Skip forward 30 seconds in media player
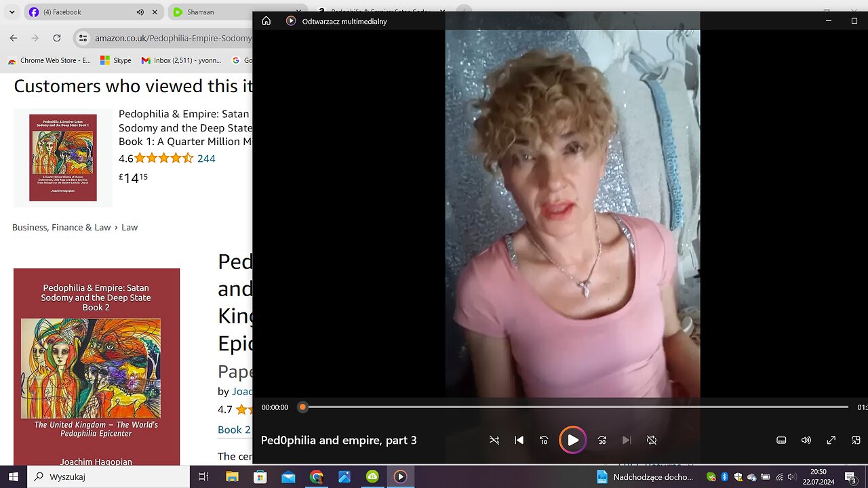Viewport: 868px width, 488px height. 602,440
